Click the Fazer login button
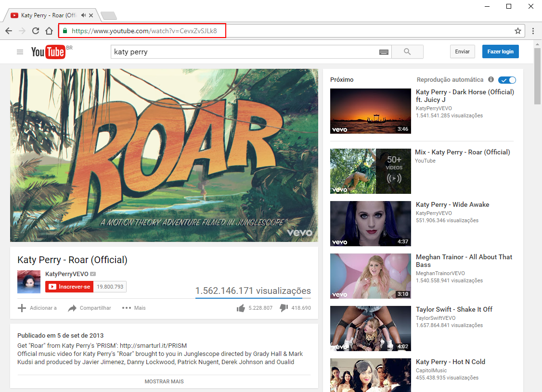The height and width of the screenshot is (392, 542). coord(501,51)
